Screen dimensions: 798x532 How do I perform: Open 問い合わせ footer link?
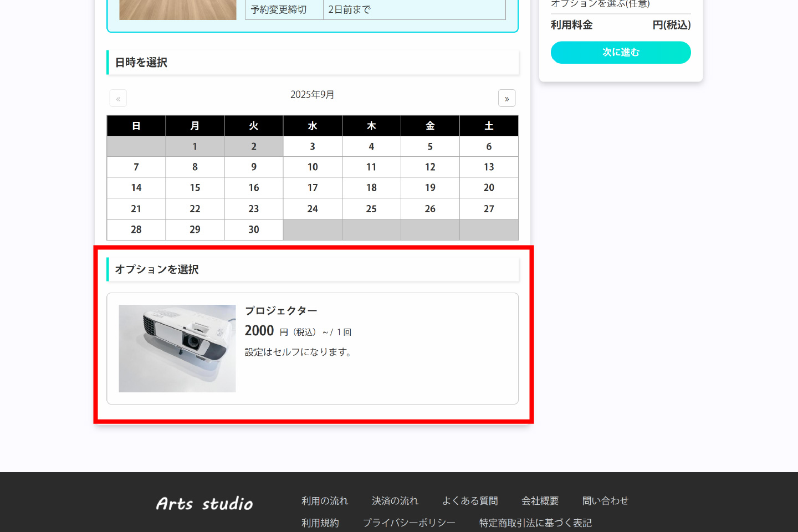tap(605, 501)
